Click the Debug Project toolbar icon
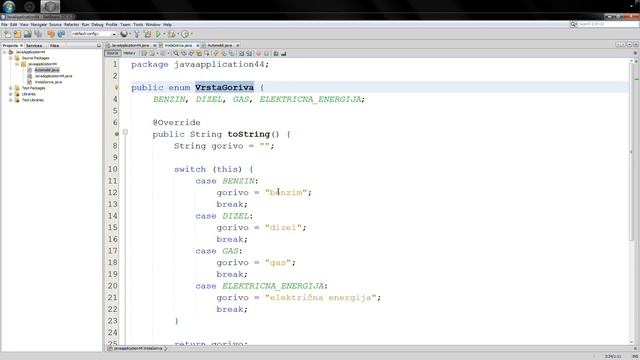This screenshot has width=640, height=360. tap(171, 34)
